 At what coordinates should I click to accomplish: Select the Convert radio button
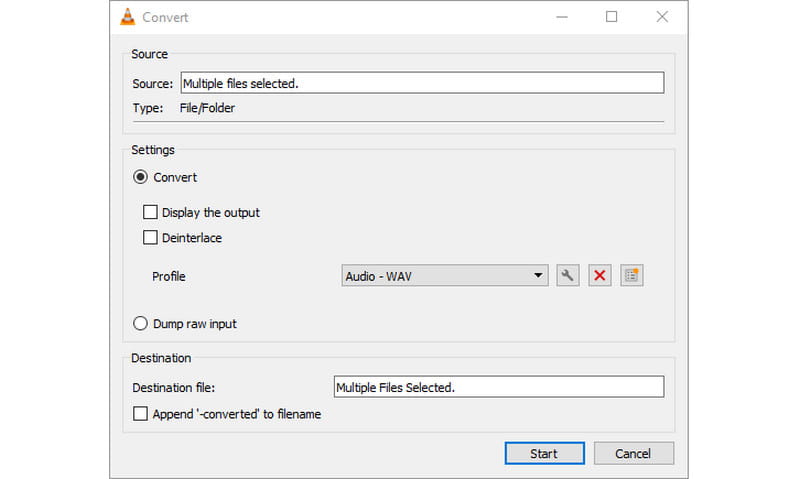[x=140, y=177]
